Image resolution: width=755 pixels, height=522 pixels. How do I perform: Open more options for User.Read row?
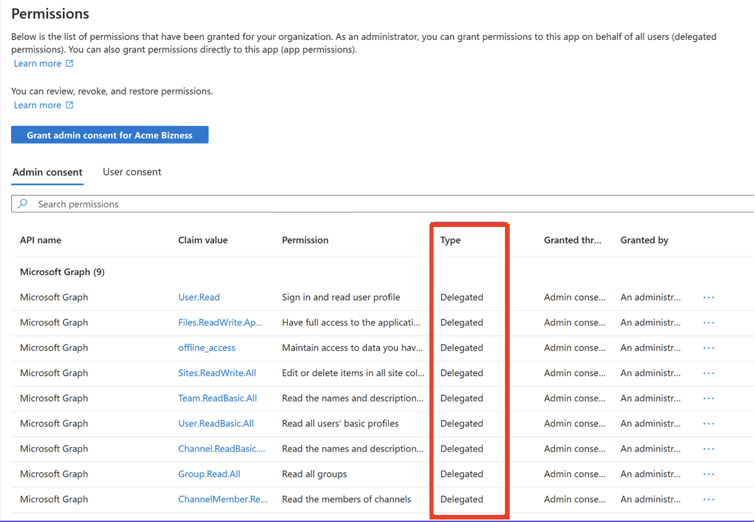tap(708, 298)
